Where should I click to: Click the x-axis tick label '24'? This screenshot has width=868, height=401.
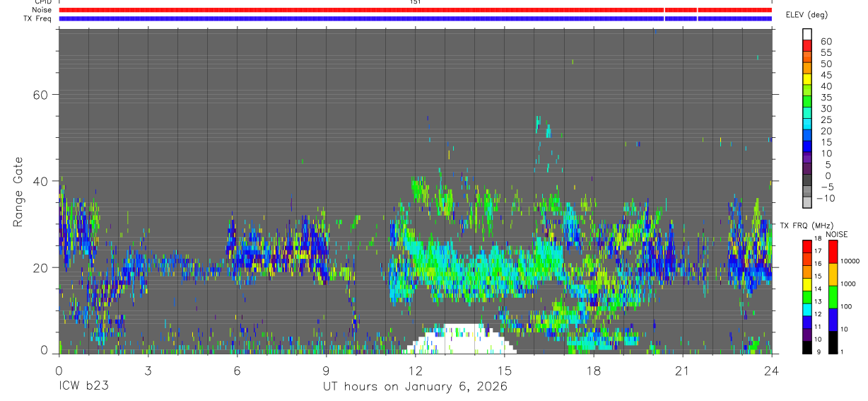click(772, 370)
